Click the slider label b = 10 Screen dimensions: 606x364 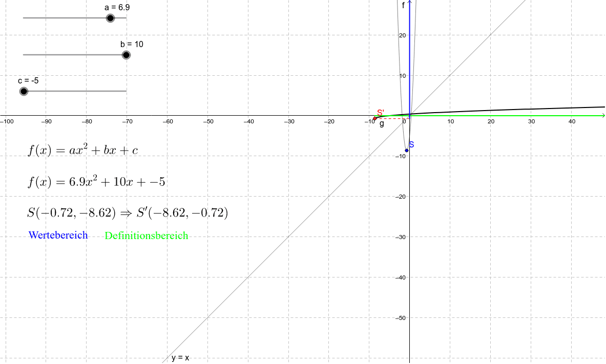pos(132,45)
